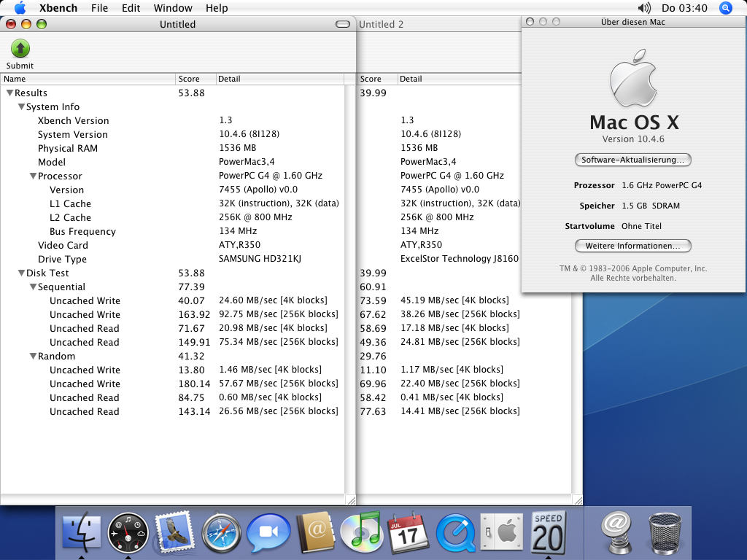Image resolution: width=747 pixels, height=560 pixels.
Task: Open the Spotlight search icon
Action: (725, 8)
